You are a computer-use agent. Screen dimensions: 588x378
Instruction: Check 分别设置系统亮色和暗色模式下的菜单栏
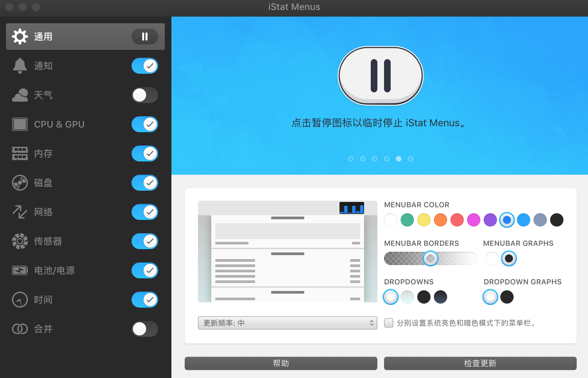coord(389,323)
